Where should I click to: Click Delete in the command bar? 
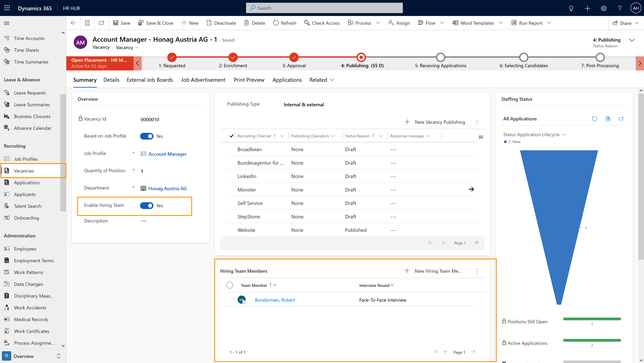[x=255, y=23]
